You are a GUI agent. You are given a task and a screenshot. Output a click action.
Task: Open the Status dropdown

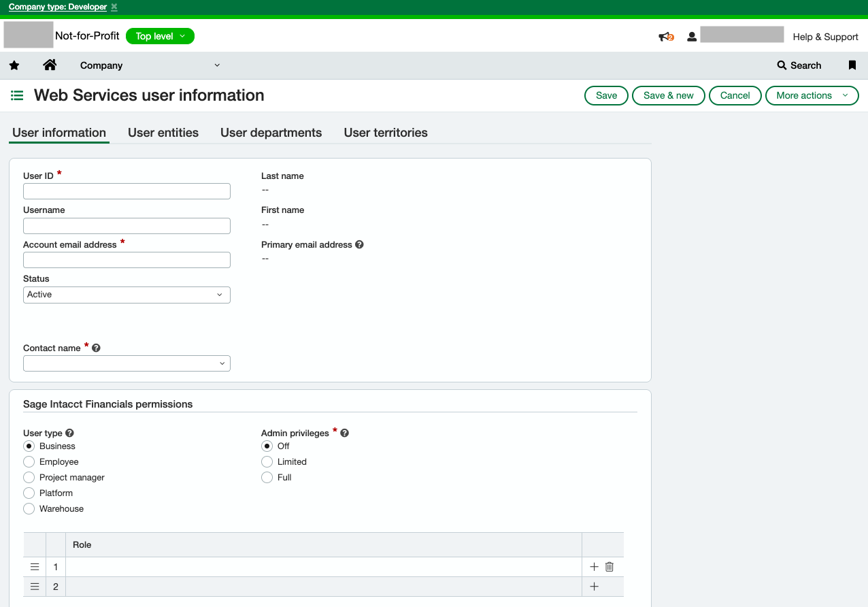pyautogui.click(x=127, y=295)
